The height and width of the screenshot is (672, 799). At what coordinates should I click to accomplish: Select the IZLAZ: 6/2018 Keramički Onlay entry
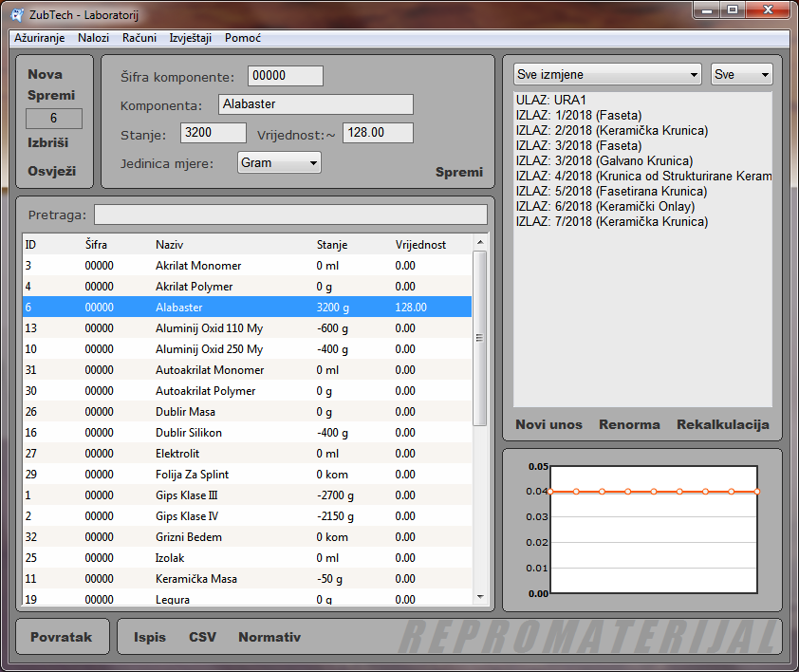tap(604, 207)
